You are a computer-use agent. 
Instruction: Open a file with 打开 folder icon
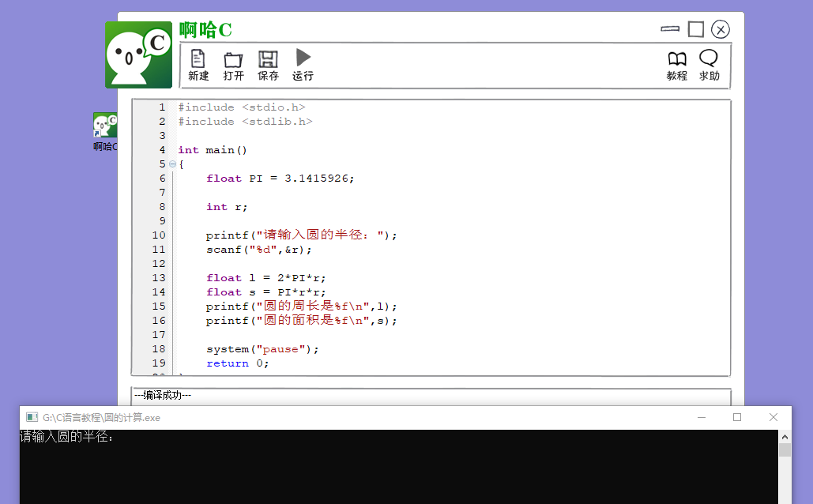tap(233, 65)
